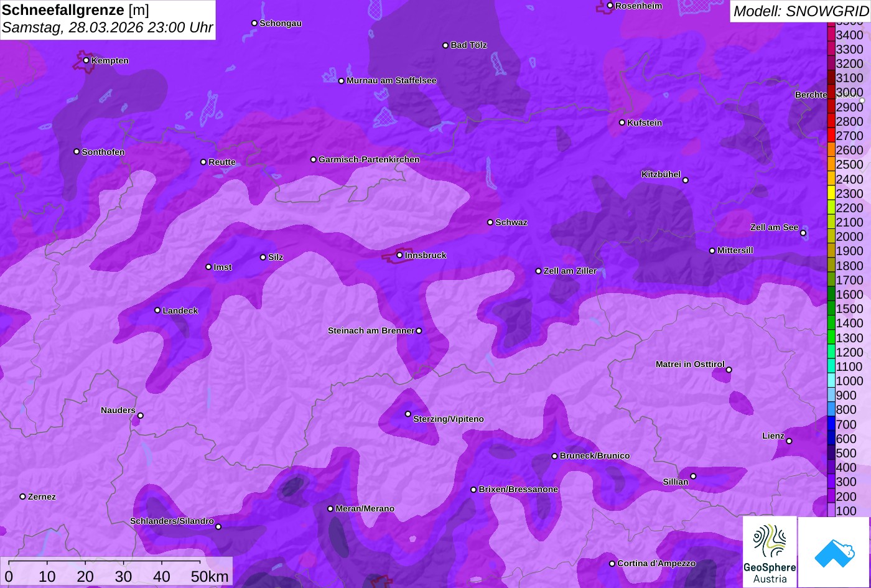
Task: Select the green 1500 m legend swatch
Action: [831, 309]
